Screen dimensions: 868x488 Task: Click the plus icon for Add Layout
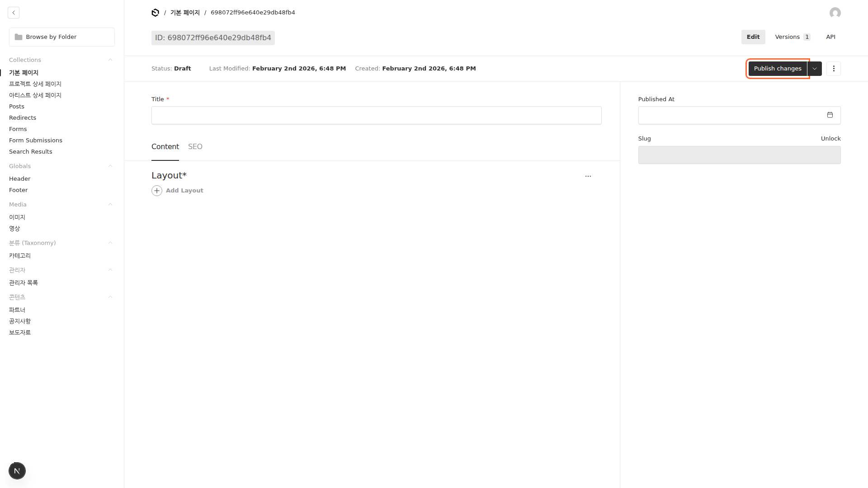click(x=157, y=191)
